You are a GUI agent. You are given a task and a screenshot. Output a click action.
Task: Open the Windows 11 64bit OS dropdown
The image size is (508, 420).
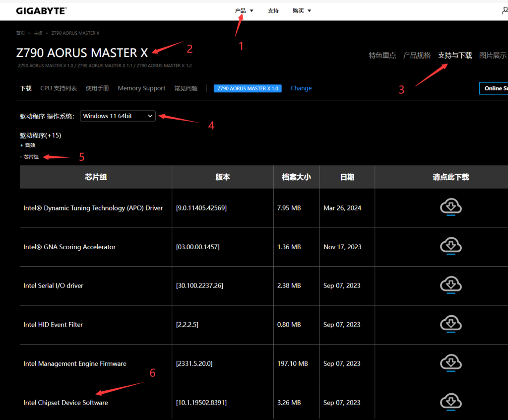click(x=118, y=116)
